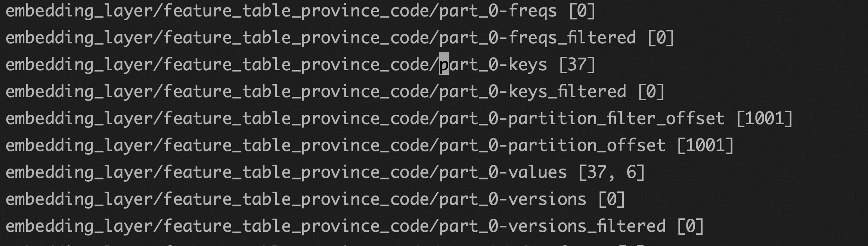
Task: Click [1001] after part_0-partition_offset
Action: [x=705, y=145]
